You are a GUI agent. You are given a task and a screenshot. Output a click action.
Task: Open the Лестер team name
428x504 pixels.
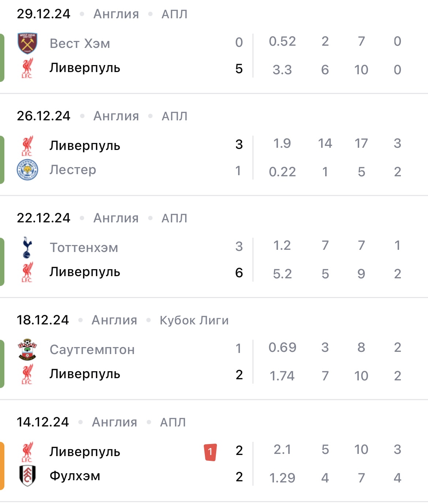click(73, 170)
